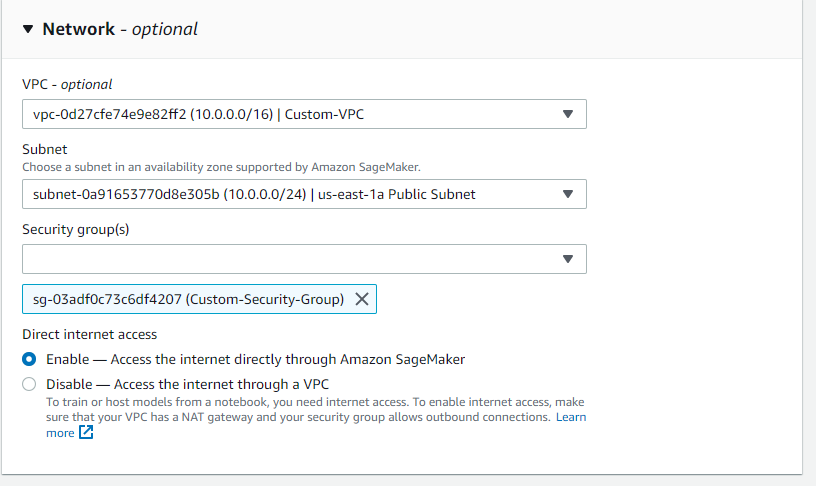
Task: Collapse the Network section triangle
Action: [28, 29]
